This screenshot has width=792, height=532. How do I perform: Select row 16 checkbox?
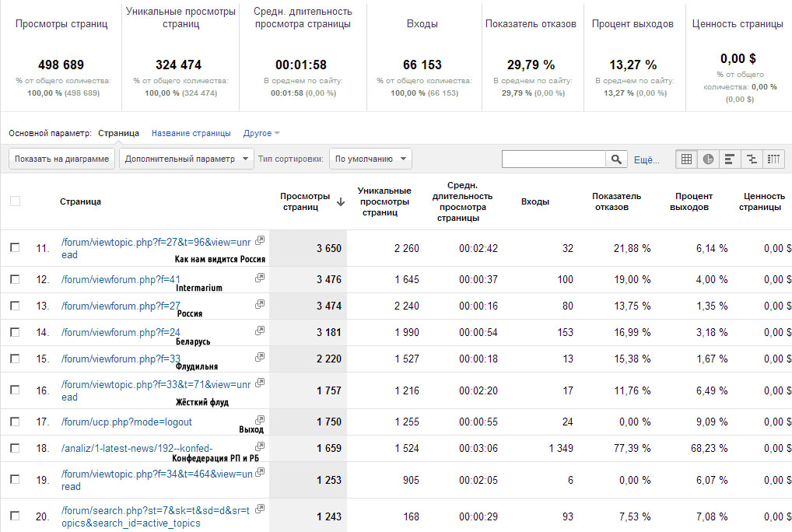(15, 390)
